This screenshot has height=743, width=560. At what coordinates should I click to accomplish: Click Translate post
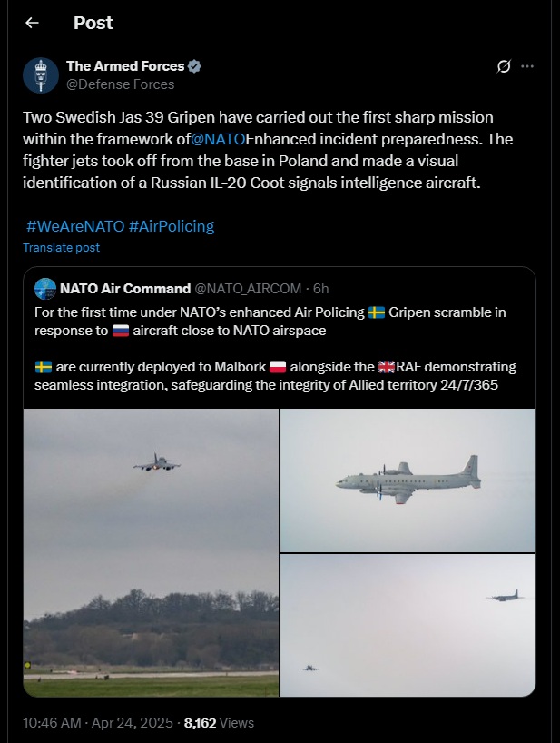pos(61,247)
